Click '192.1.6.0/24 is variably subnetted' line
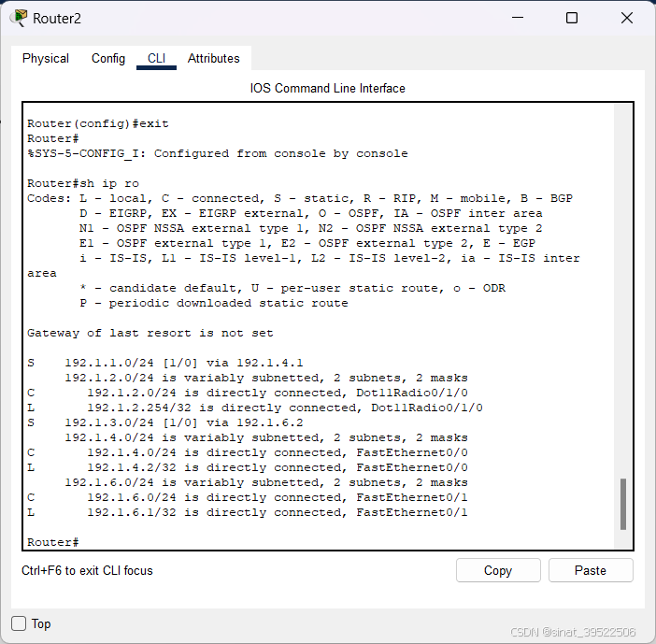This screenshot has width=656, height=644. pyautogui.click(x=266, y=482)
